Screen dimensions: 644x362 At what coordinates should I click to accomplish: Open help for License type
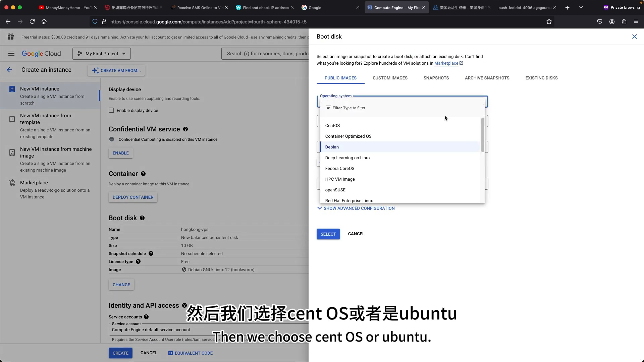(138, 261)
